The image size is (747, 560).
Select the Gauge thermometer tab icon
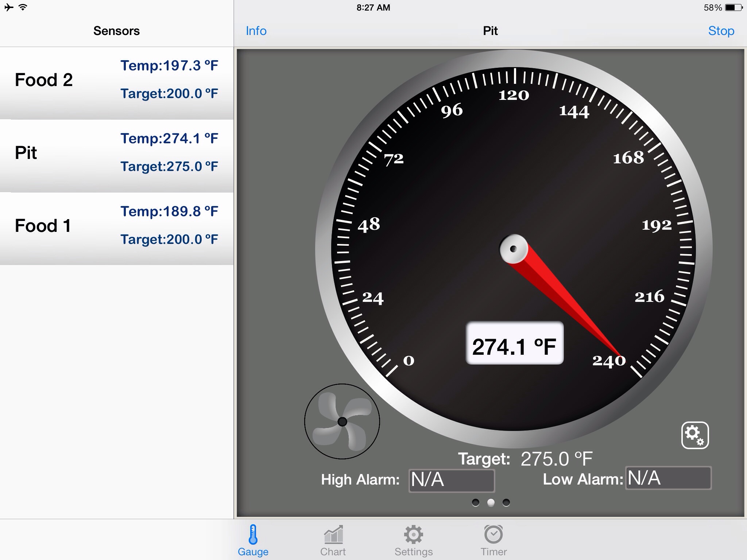tap(253, 535)
